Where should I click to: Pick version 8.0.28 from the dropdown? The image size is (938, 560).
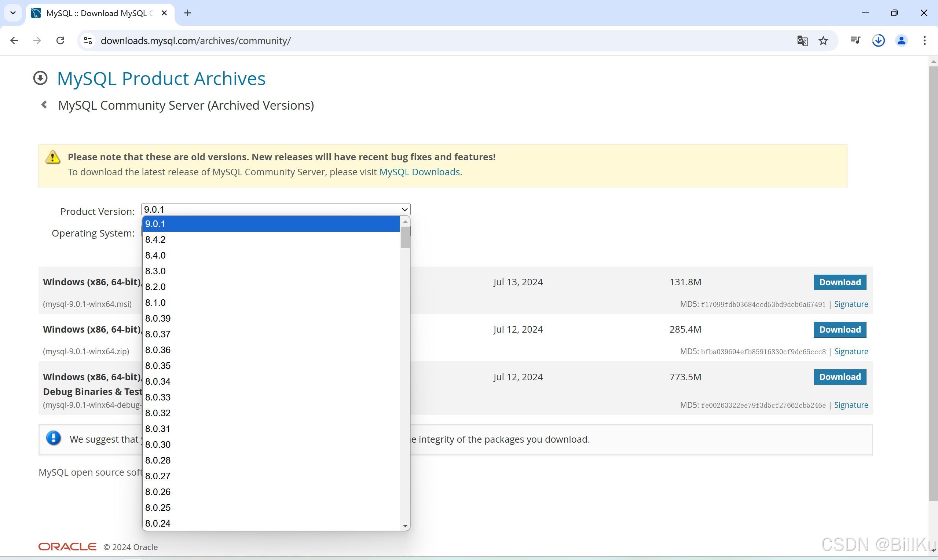click(x=271, y=460)
